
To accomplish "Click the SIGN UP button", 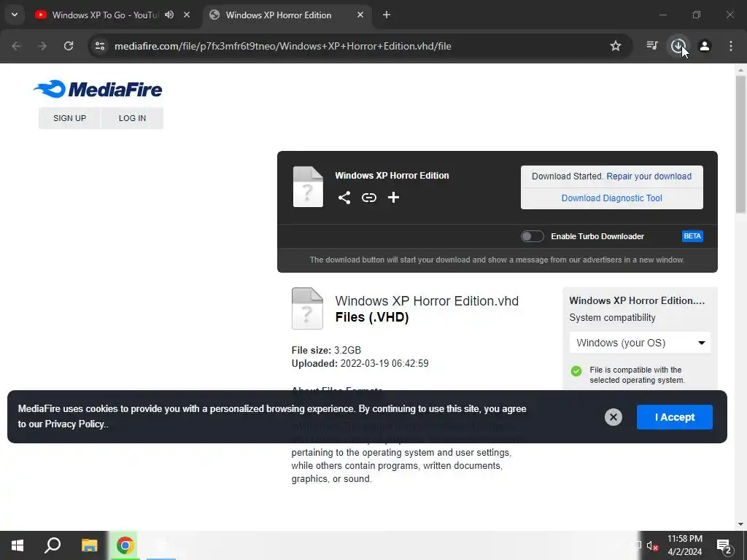I will [69, 118].
